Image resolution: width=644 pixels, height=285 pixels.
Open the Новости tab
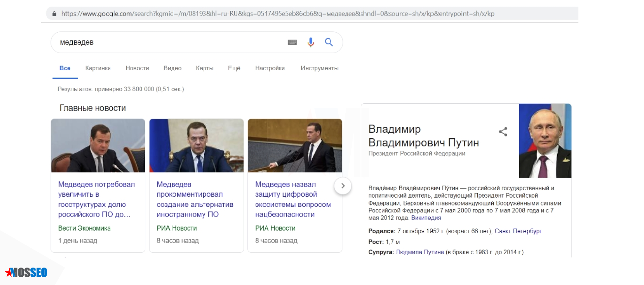pos(137,68)
